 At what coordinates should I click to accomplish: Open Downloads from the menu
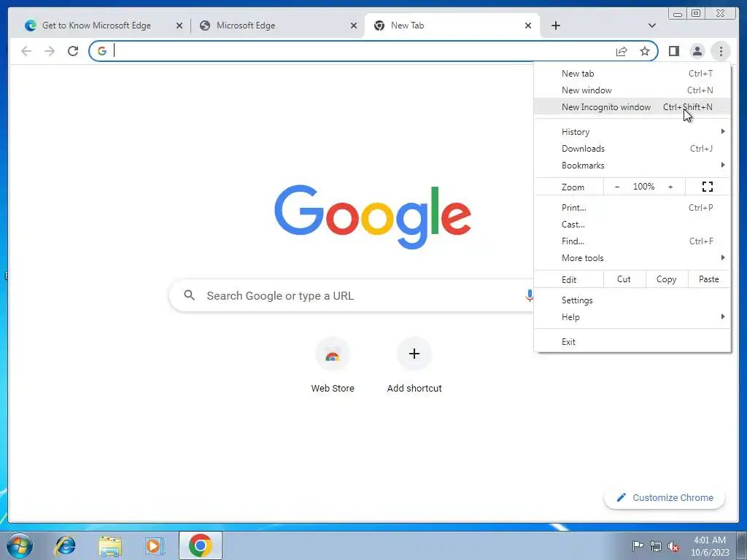tap(632, 149)
